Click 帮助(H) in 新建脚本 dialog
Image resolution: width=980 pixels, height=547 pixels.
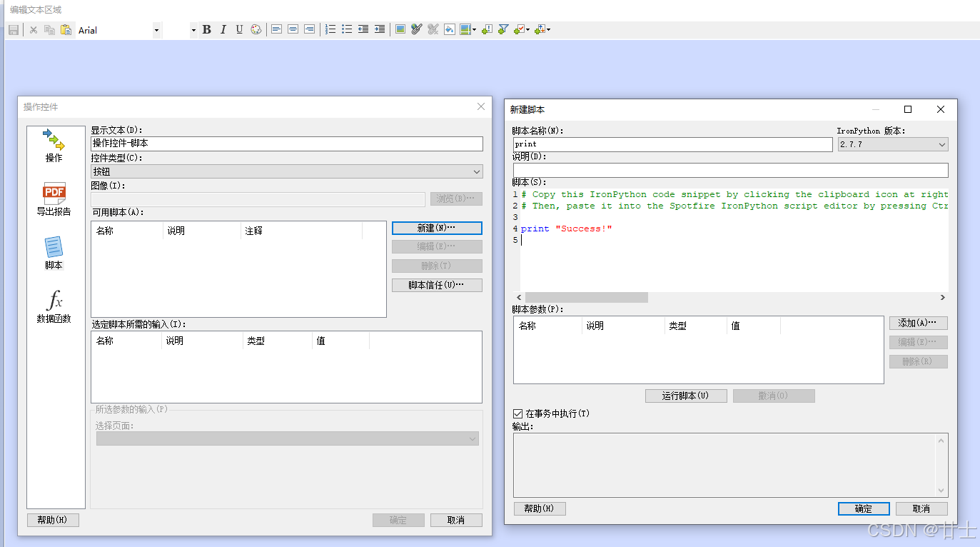pos(540,508)
